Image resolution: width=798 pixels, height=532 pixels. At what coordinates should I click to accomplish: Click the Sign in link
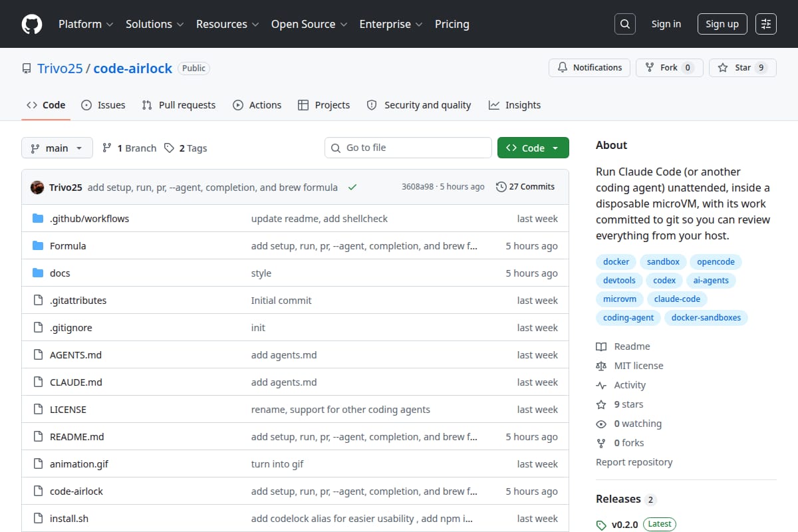[x=666, y=24]
